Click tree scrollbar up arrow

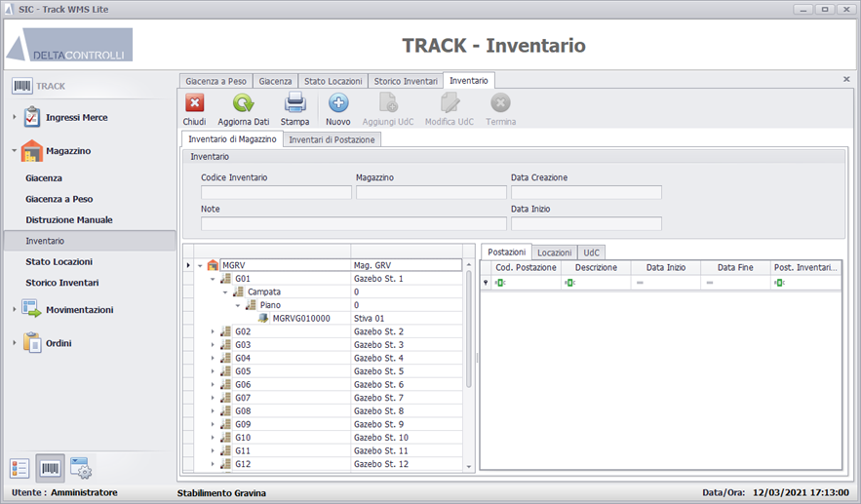click(469, 264)
